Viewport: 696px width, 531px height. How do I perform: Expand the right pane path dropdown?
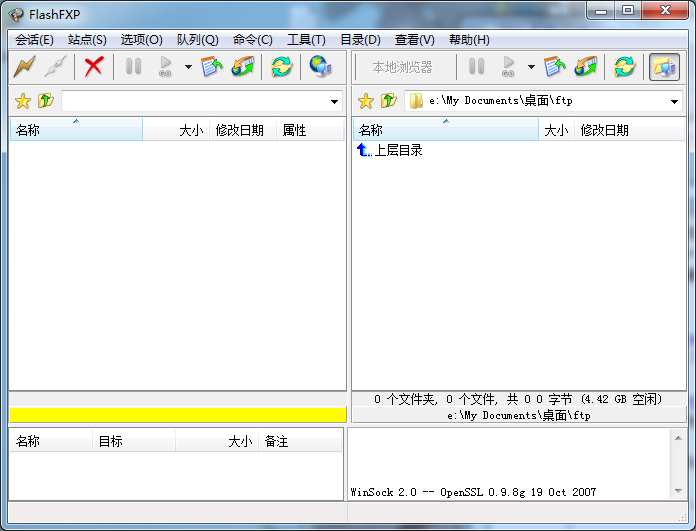pyautogui.click(x=674, y=102)
